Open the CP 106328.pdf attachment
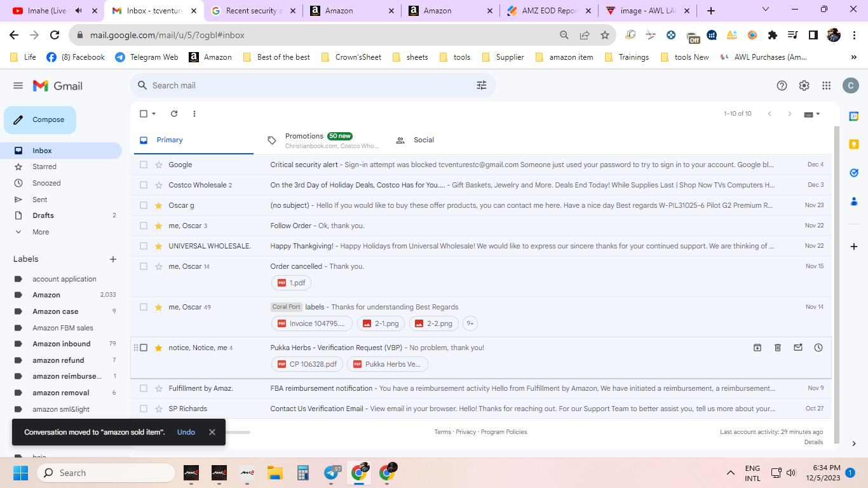Viewport: 868px width, 488px height. point(308,364)
